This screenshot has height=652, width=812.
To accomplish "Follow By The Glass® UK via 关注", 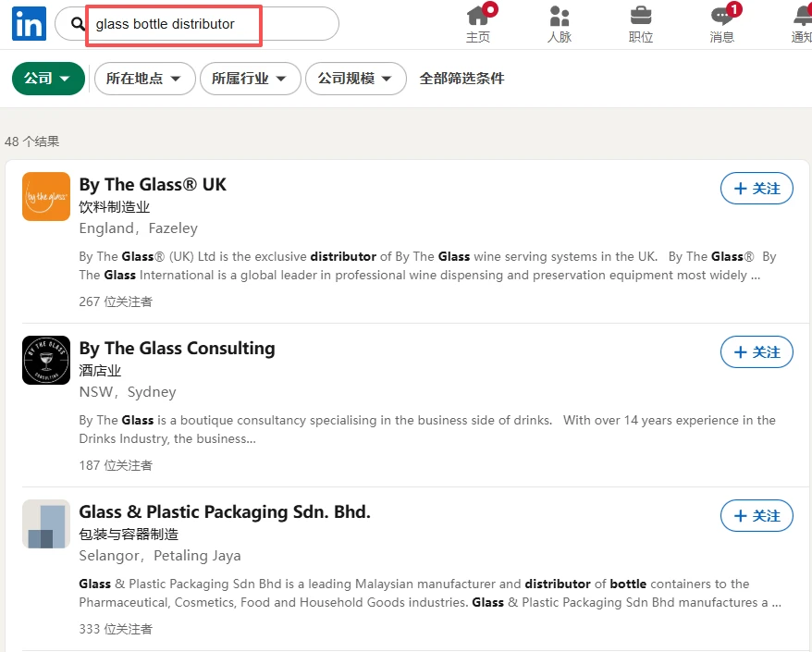I will click(757, 189).
